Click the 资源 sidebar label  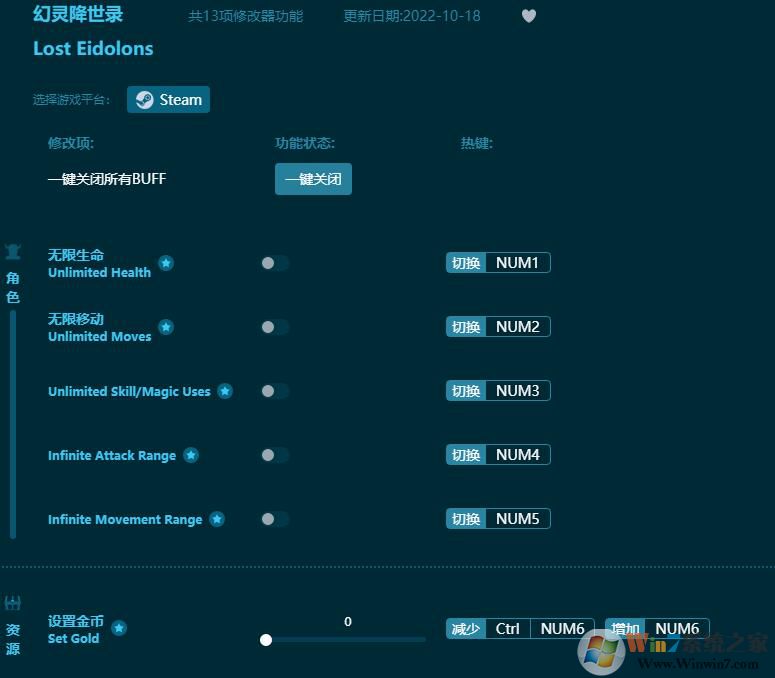(13, 638)
